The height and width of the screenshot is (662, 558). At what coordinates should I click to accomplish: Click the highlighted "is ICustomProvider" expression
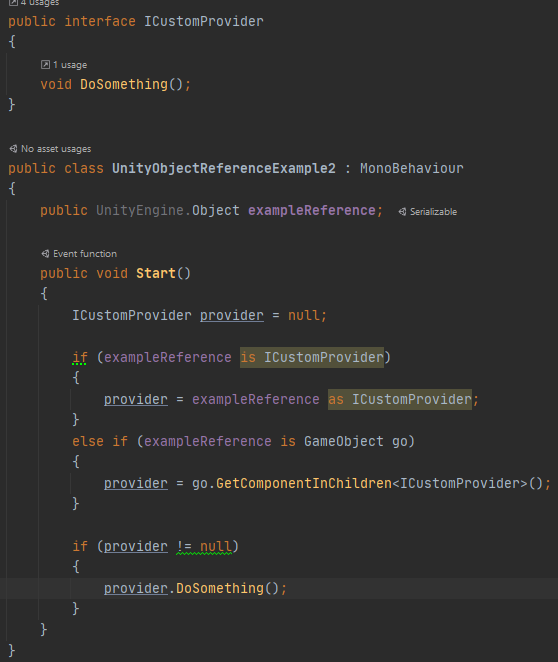click(x=312, y=358)
